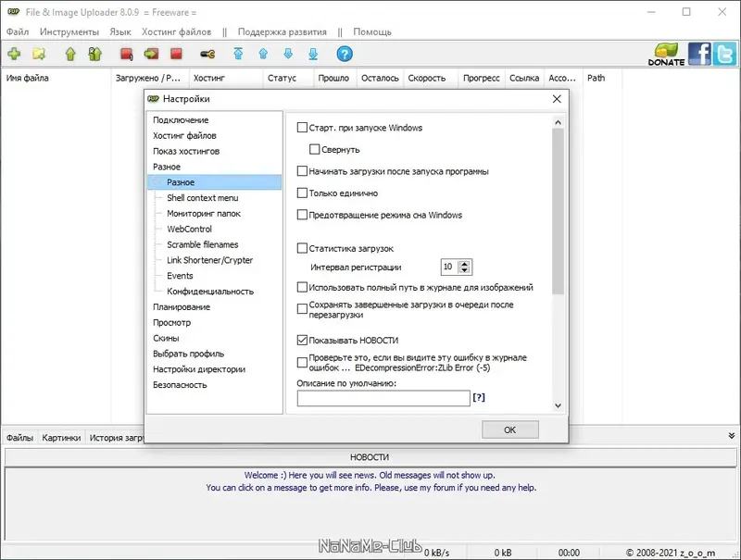Image resolution: width=741 pixels, height=560 pixels.
Task: Click the settings panel vertical scrollbar thumb
Action: (558, 211)
